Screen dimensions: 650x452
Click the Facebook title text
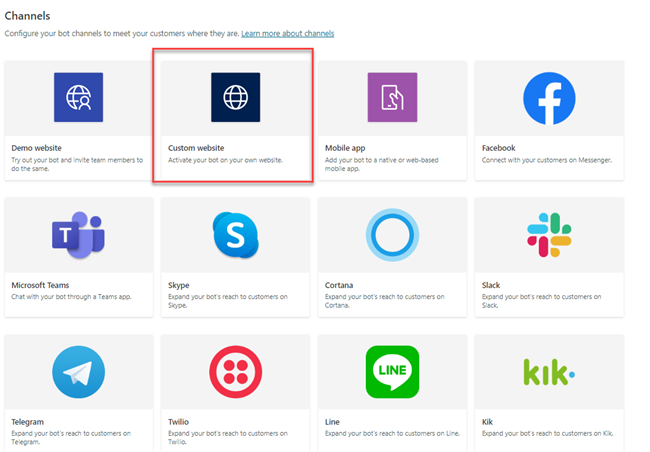click(x=499, y=148)
